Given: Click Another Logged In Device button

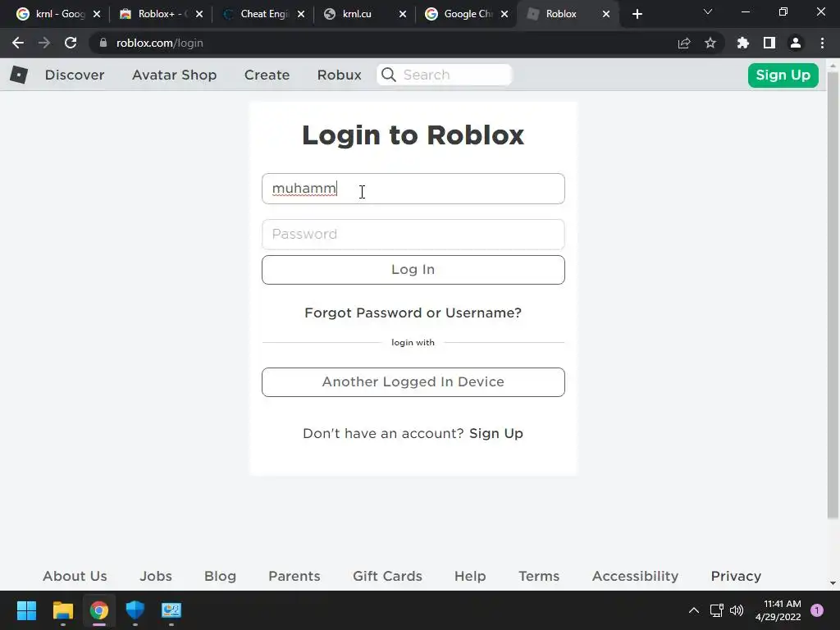Looking at the screenshot, I should (413, 382).
